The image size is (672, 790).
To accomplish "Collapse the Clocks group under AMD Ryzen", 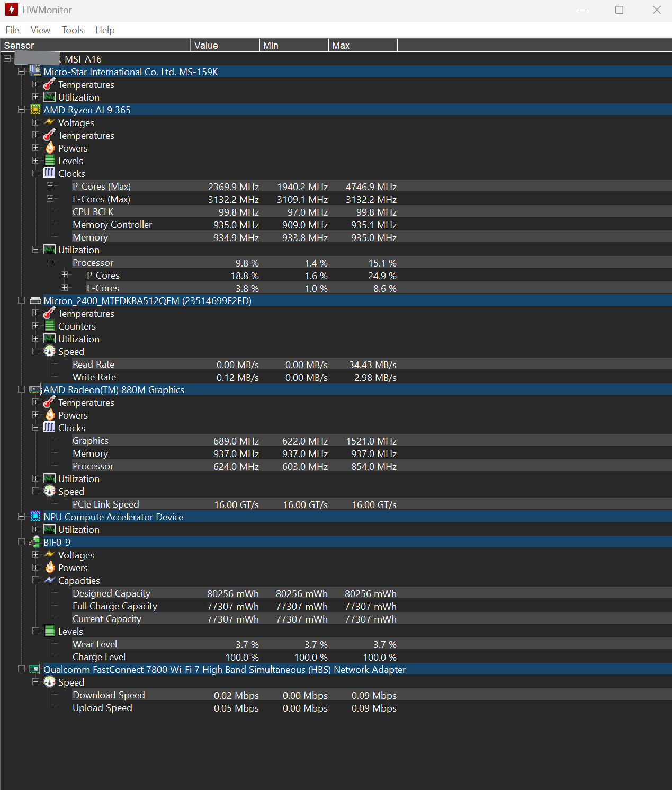I will (35, 173).
